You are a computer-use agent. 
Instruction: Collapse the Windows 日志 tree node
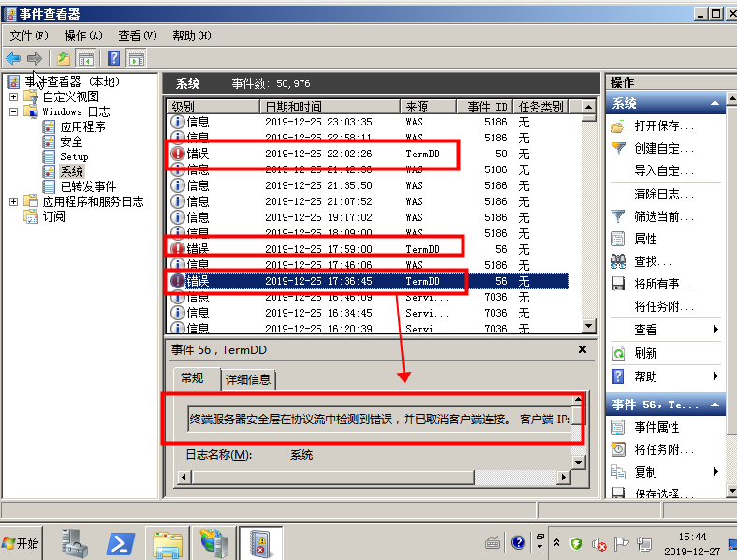[14, 111]
